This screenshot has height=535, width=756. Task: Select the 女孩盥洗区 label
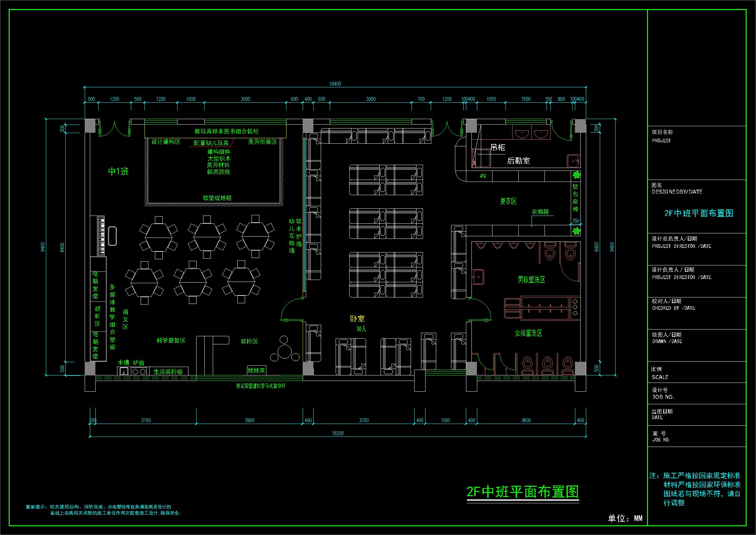click(528, 333)
